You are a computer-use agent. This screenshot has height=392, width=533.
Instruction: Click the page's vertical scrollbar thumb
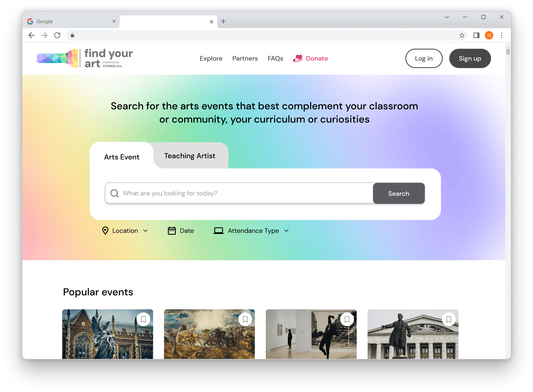tap(508, 52)
